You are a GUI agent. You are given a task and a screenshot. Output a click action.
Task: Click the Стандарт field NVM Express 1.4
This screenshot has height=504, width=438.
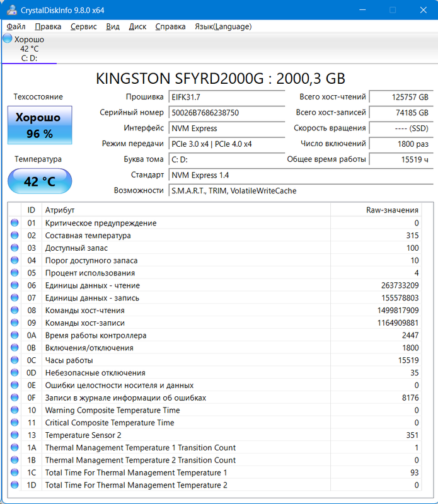(301, 175)
